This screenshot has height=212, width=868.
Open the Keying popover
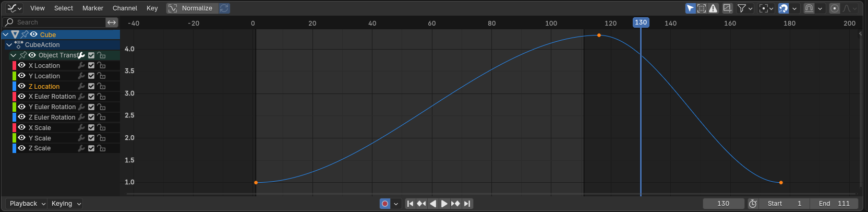(x=66, y=204)
